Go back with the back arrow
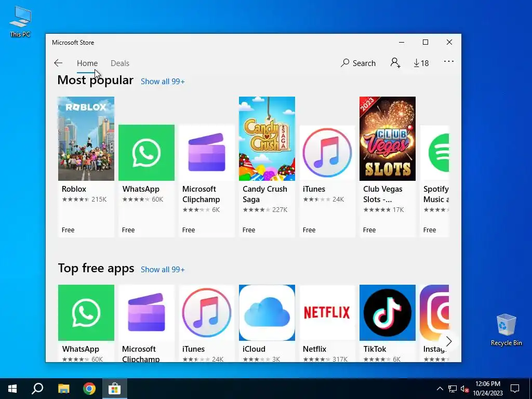The width and height of the screenshot is (532, 399). 58,63
